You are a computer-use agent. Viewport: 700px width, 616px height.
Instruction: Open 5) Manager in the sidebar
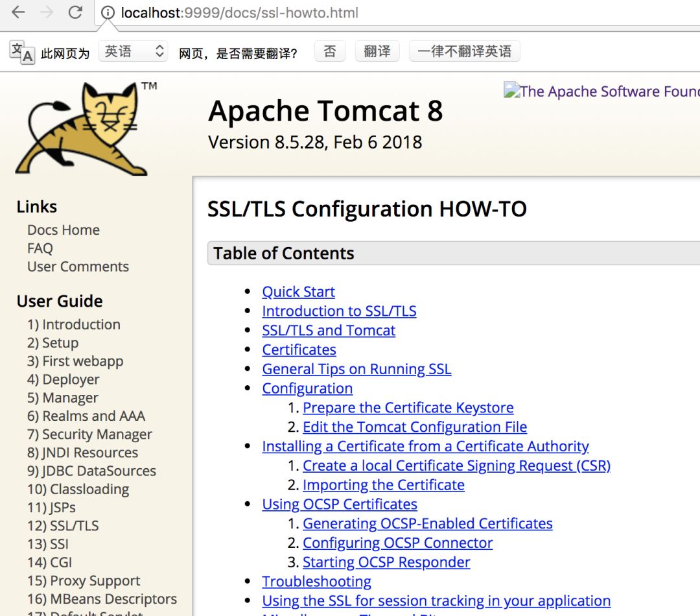(x=63, y=398)
